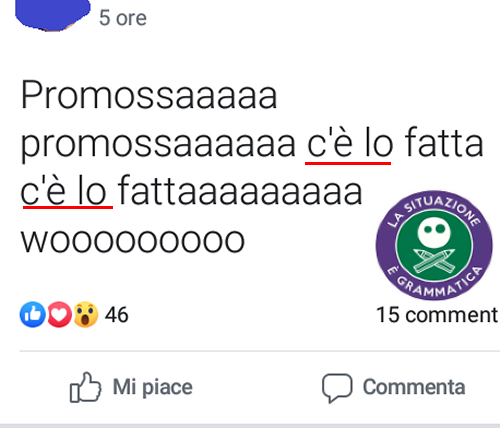Click the yellow wow-face reaction icon

pyautogui.click(x=86, y=314)
